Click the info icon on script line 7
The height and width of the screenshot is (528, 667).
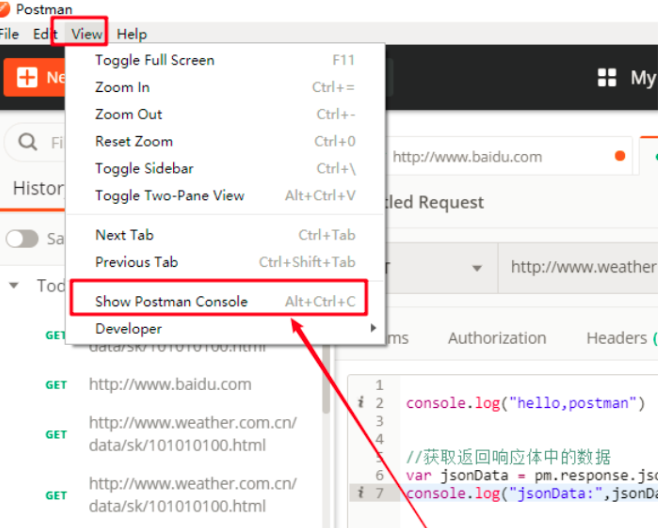(x=361, y=493)
